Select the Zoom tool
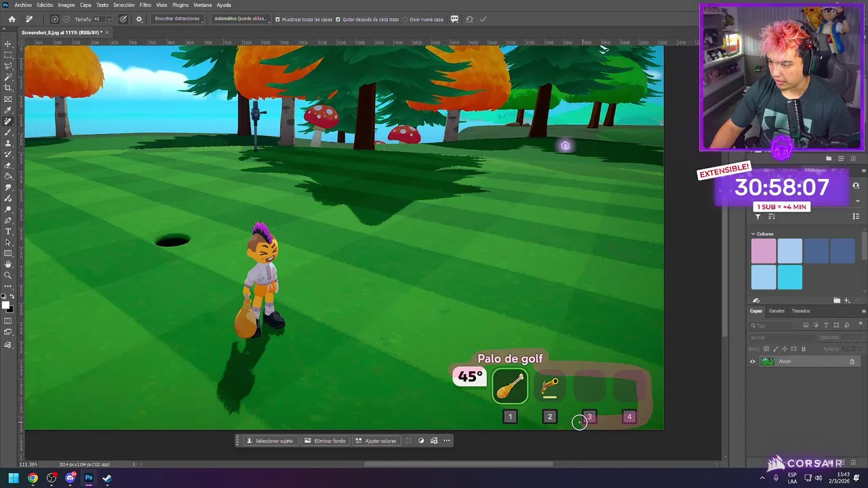The width and height of the screenshot is (868, 488). (x=8, y=275)
